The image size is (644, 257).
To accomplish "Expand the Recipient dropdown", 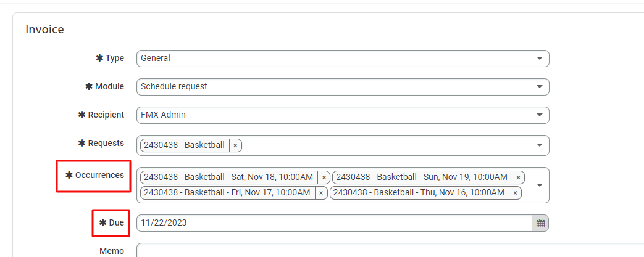I will 540,115.
